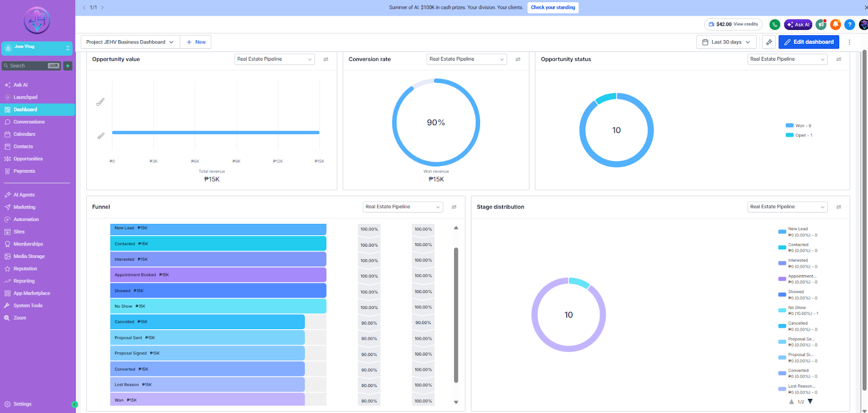Open Automation in the sidebar
Screen dimensions: 868x413
click(x=26, y=220)
